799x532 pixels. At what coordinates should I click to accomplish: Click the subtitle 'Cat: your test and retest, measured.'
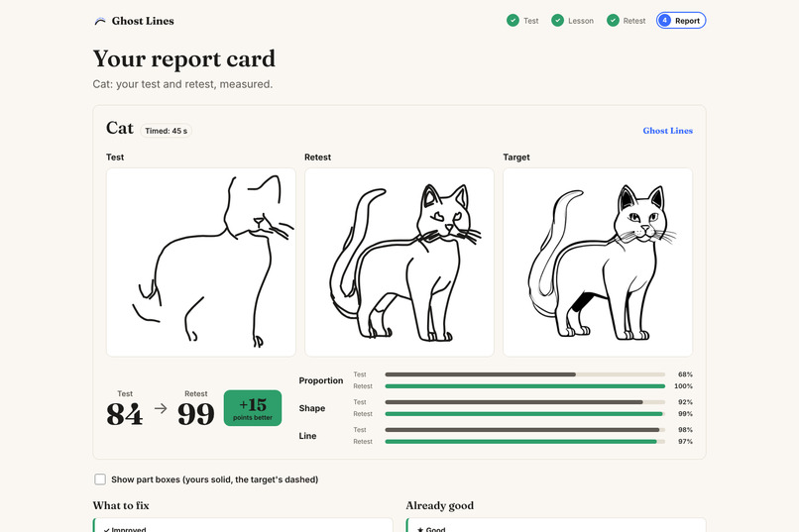182,84
